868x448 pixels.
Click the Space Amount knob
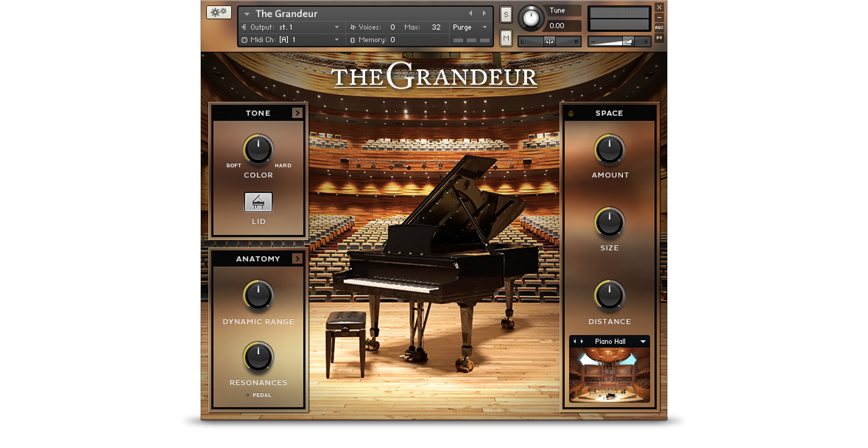(x=609, y=149)
